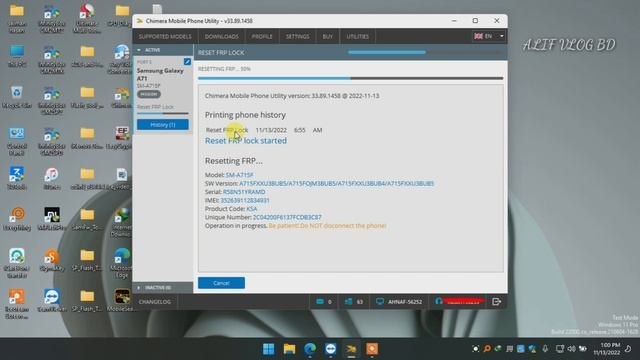The width and height of the screenshot is (640, 360).
Task: Click the network icon in system tray
Action: (560, 349)
